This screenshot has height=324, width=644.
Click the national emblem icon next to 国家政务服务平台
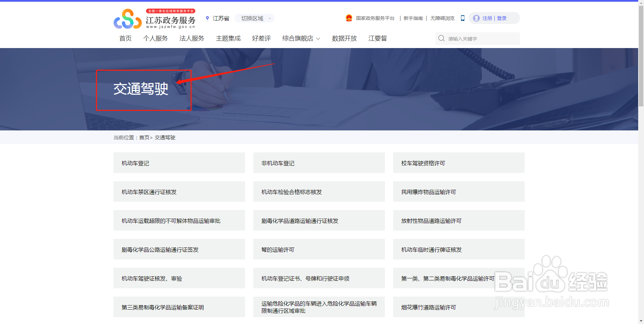point(349,18)
